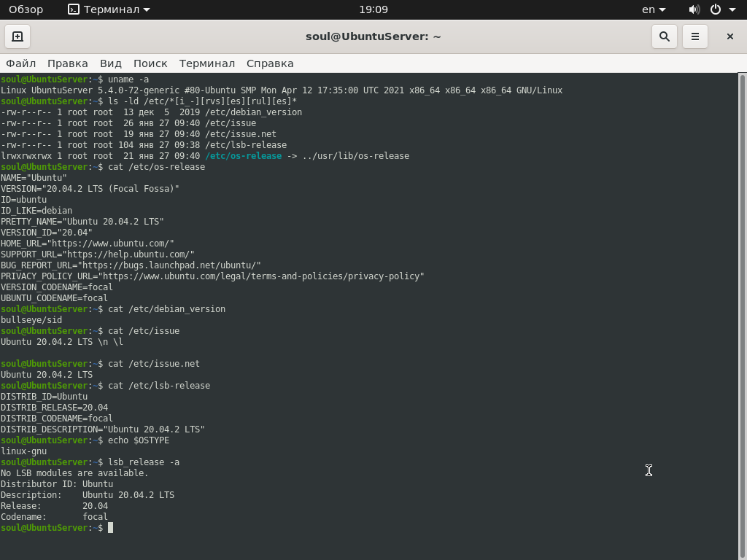This screenshot has width=747, height=560.
Task: Click the linux-gnu output line
Action: (x=24, y=452)
